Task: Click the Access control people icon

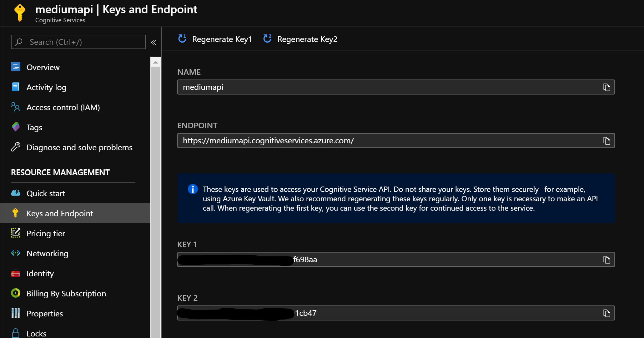Action: click(16, 107)
